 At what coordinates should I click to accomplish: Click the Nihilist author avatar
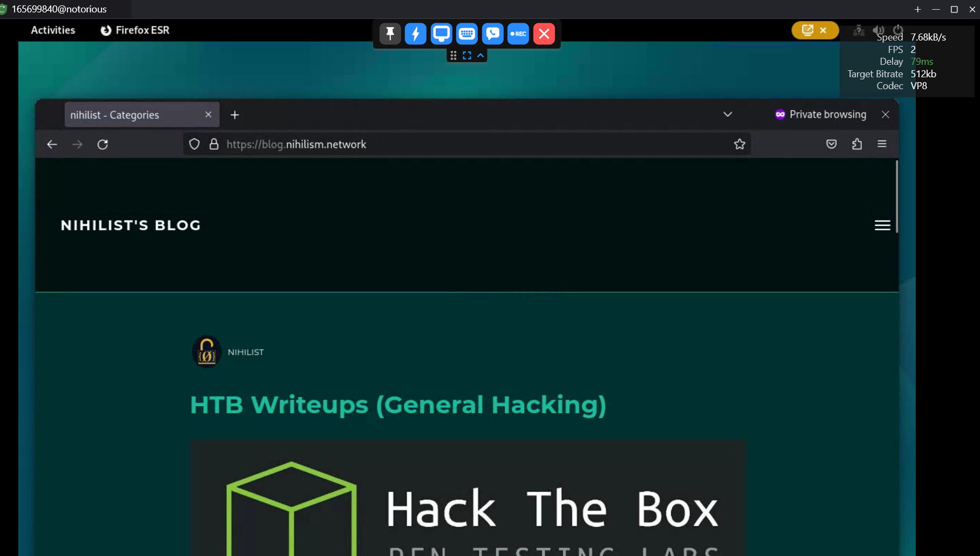207,352
